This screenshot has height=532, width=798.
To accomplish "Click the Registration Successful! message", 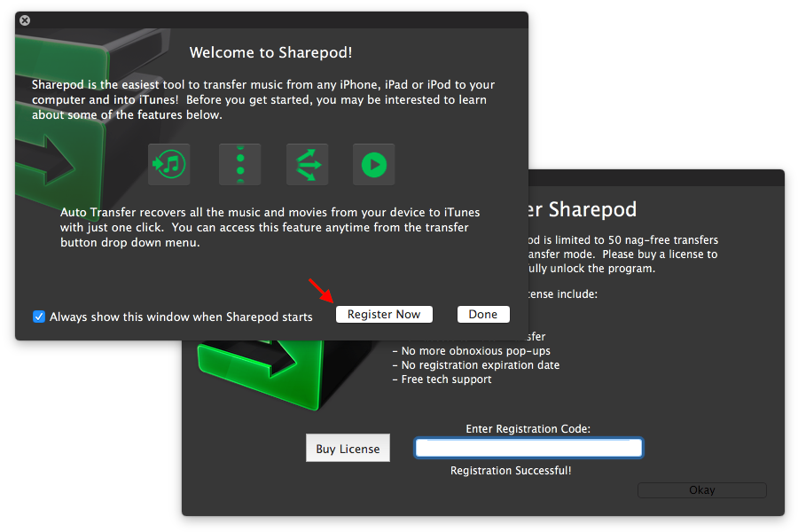I will [511, 471].
